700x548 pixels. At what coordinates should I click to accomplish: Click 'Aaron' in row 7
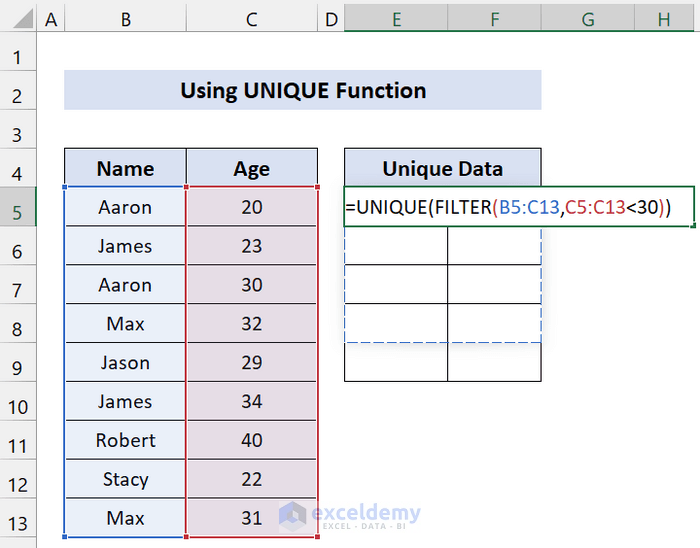point(125,285)
